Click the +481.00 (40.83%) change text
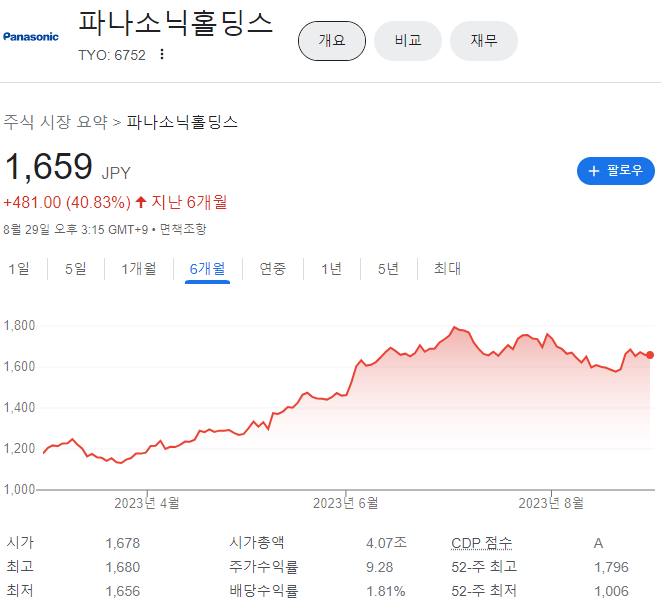Viewport: 661px width, 605px height. click(67, 202)
